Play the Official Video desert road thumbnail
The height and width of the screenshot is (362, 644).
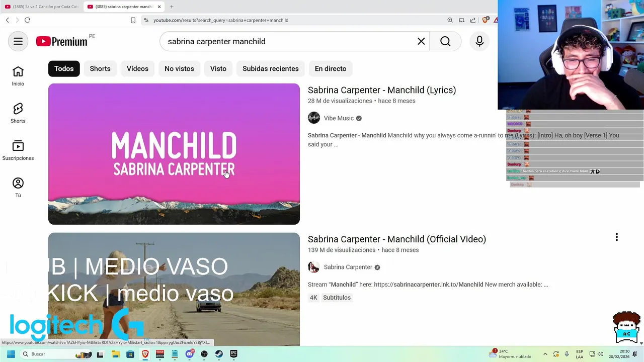click(x=174, y=289)
